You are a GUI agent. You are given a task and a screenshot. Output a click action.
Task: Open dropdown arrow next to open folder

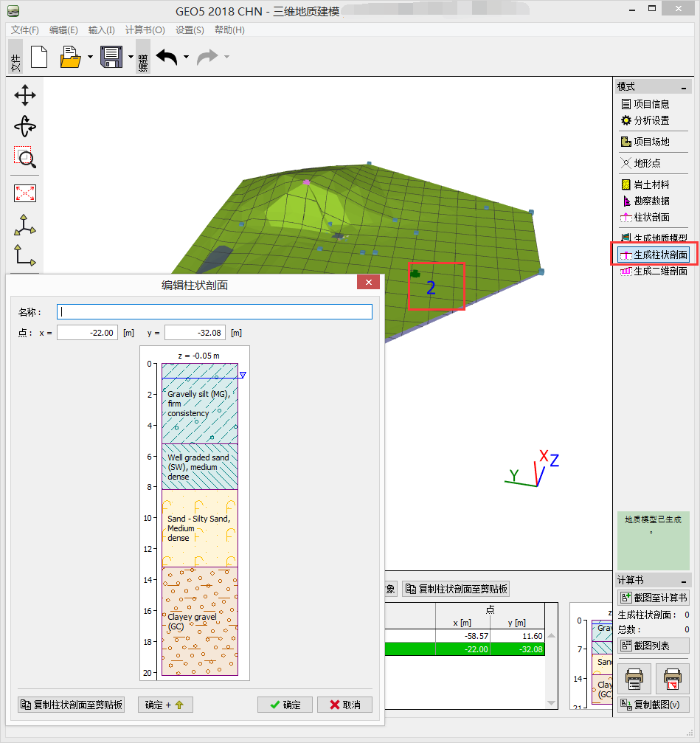point(90,57)
